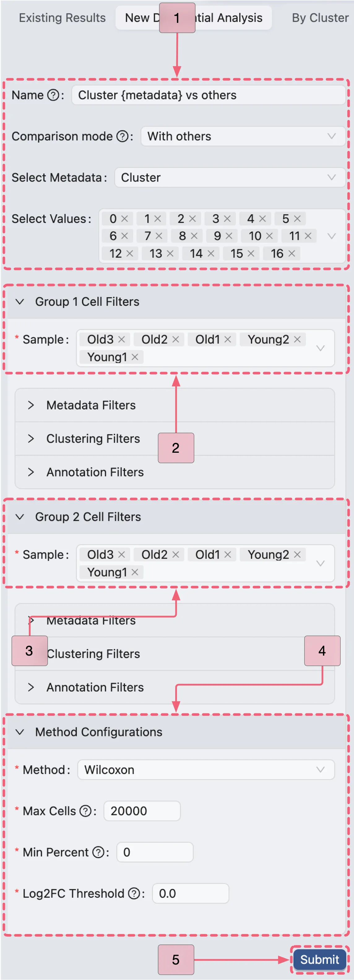Click the Max Cells input field
Image resolution: width=354 pixels, height=980 pixels.
pos(142,811)
